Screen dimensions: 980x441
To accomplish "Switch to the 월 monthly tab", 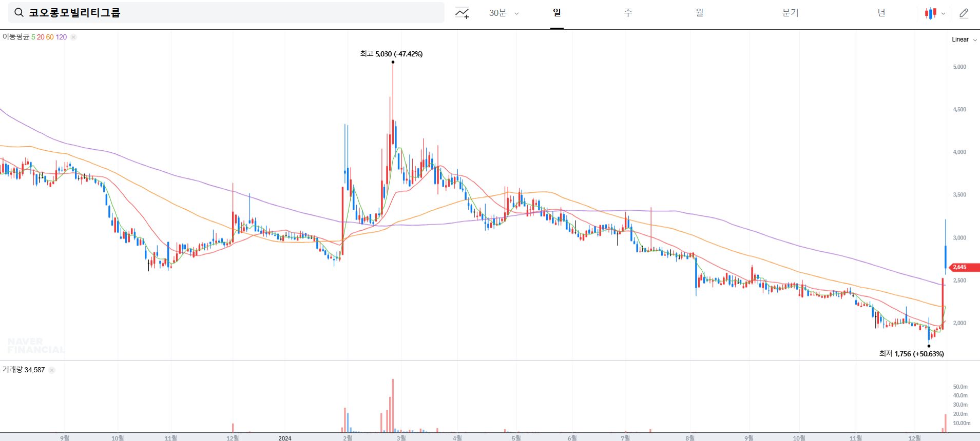I will pos(699,13).
